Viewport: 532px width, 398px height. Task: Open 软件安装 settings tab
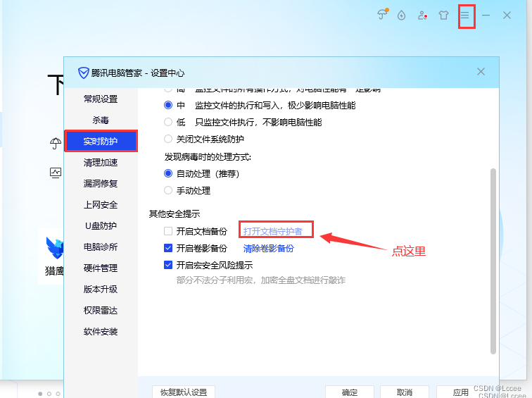(101, 332)
